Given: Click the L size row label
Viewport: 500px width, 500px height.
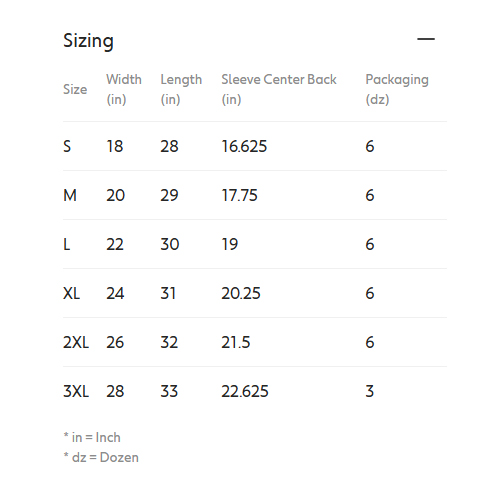Looking at the screenshot, I should pyautogui.click(x=67, y=244).
